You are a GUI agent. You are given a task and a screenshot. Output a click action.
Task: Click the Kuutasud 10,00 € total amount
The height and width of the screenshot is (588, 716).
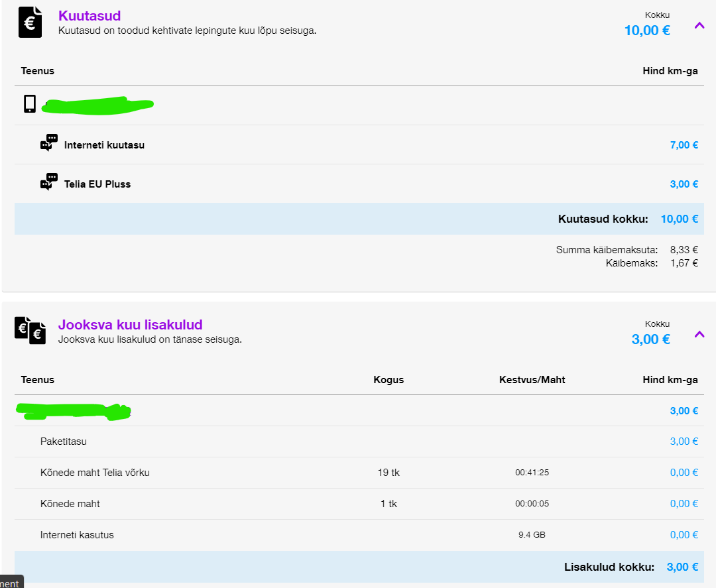(646, 30)
